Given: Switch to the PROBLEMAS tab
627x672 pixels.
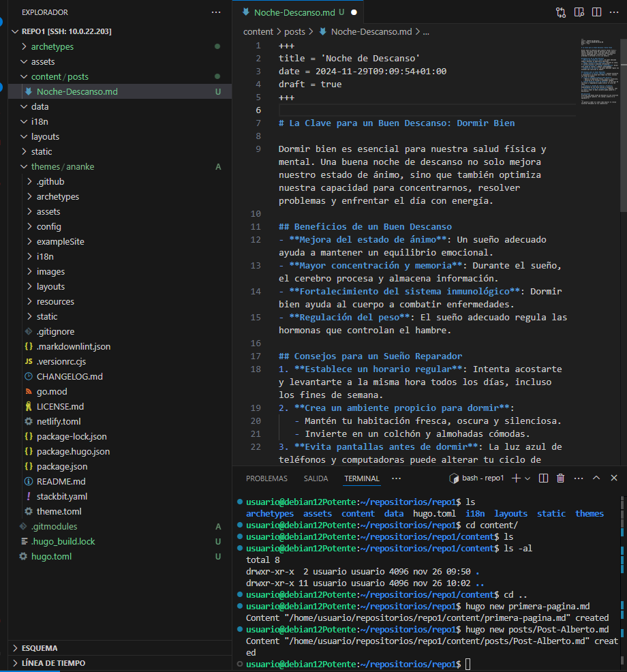Looking at the screenshot, I should 266,478.
